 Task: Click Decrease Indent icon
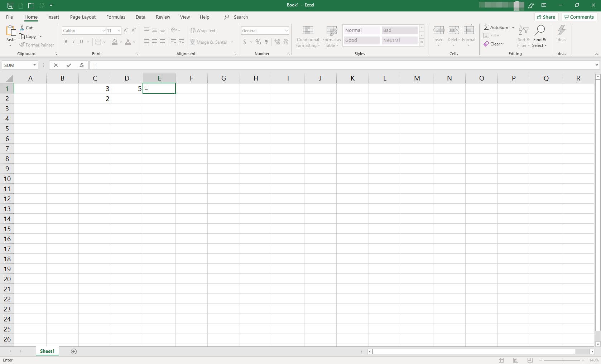174,42
